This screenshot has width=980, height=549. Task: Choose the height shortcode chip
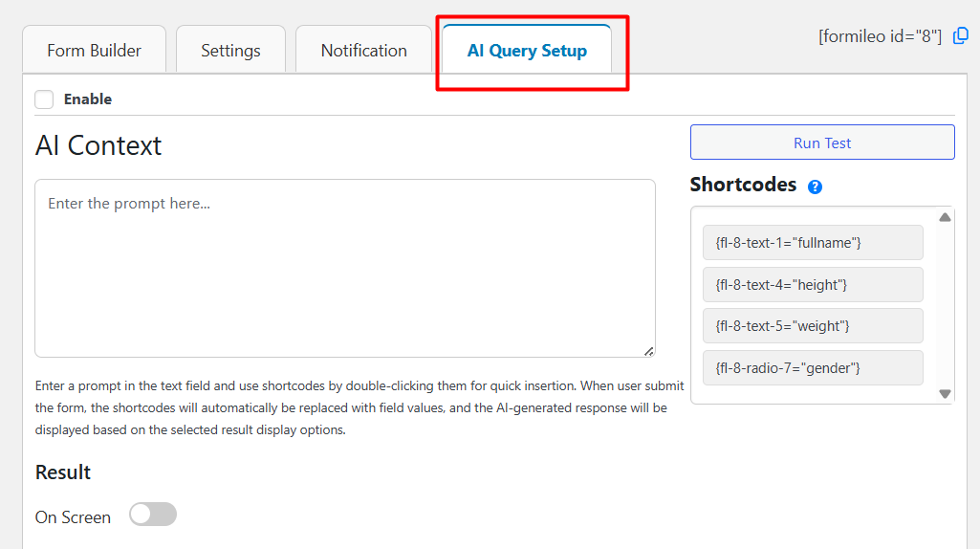tap(813, 285)
